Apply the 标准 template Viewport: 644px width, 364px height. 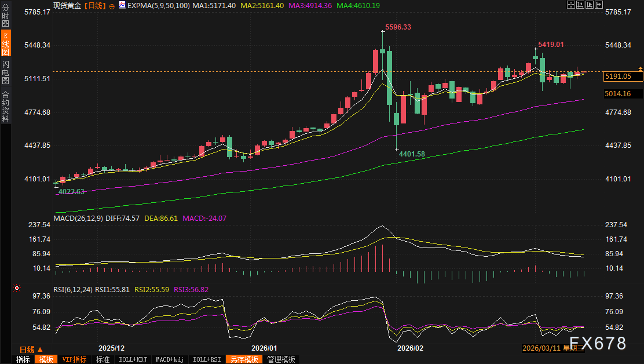click(x=103, y=359)
